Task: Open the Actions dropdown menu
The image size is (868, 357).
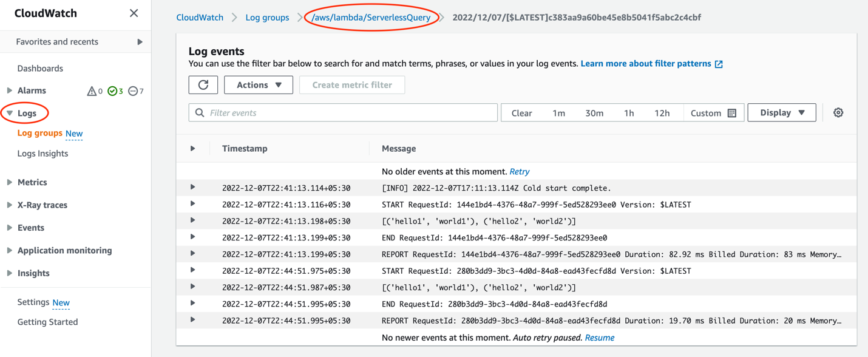Action: (259, 85)
